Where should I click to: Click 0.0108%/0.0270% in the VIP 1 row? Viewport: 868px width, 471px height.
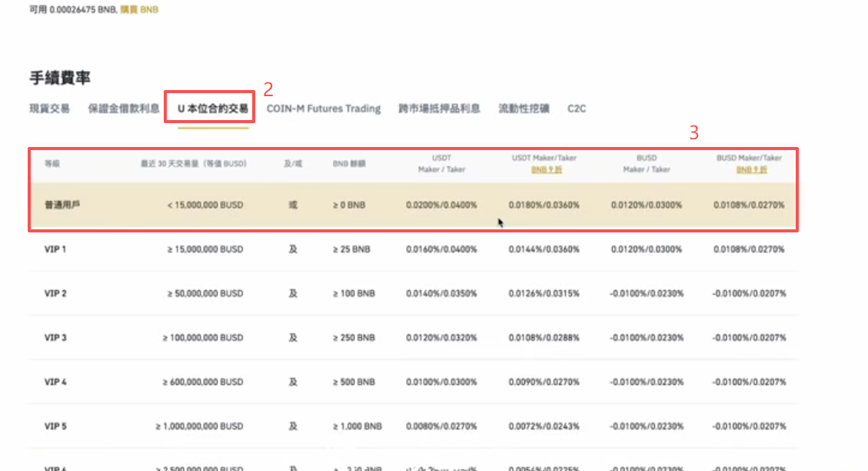point(749,249)
